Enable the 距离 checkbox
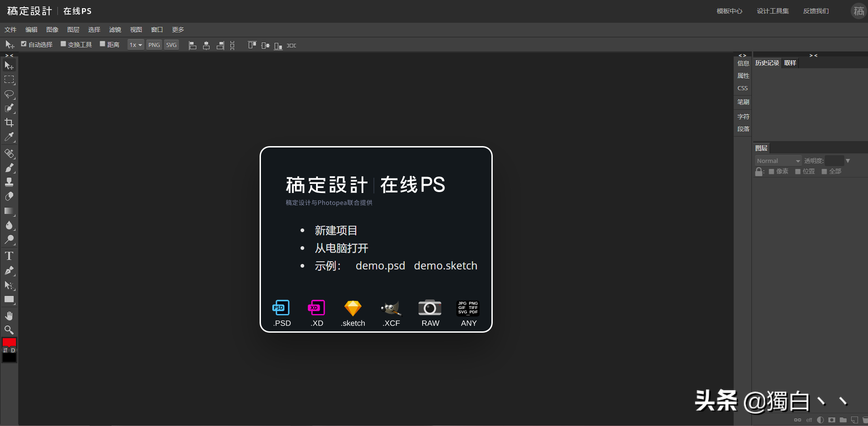This screenshot has width=868, height=426. pos(102,44)
